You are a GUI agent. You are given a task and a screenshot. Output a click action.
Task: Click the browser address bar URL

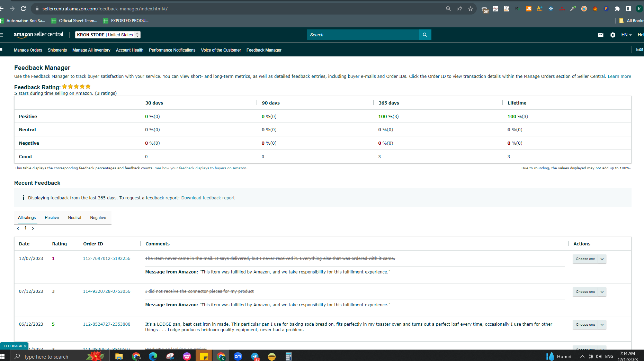(105, 9)
